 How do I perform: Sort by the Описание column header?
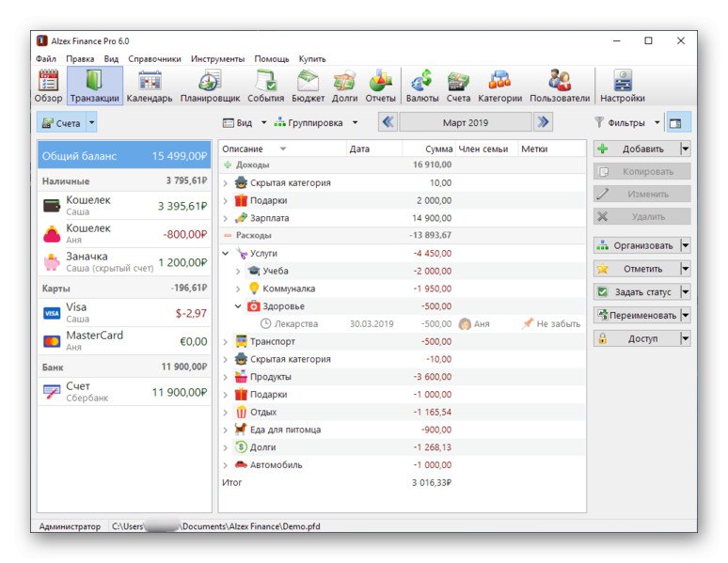point(282,149)
